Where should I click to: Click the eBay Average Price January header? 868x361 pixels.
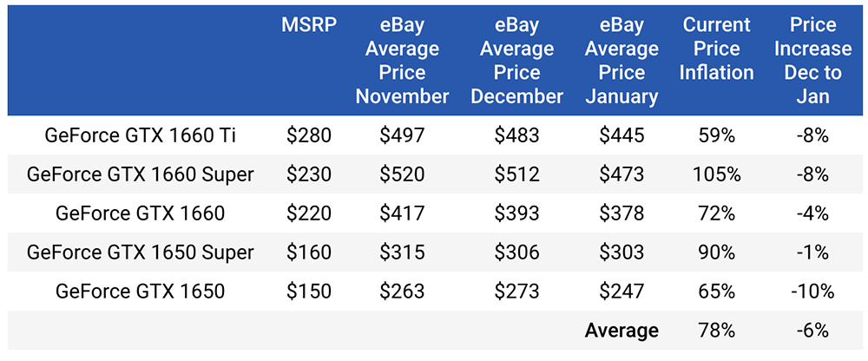click(x=621, y=61)
